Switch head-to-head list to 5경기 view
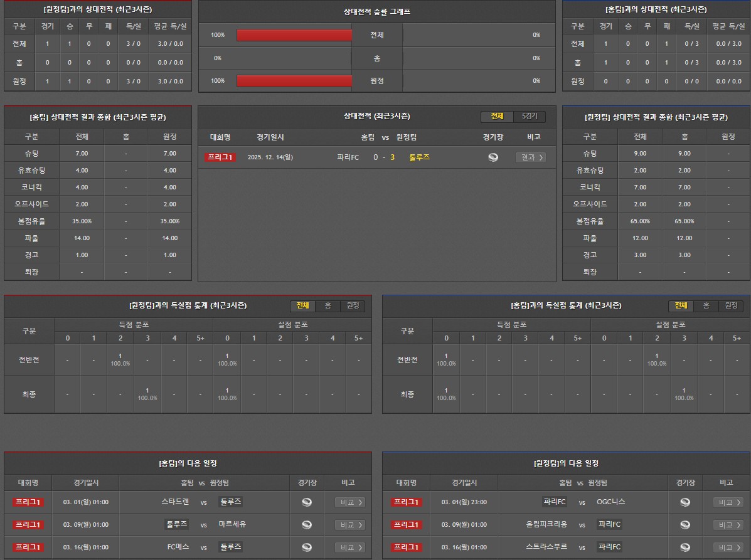This screenshot has height=560, width=751. (530, 117)
